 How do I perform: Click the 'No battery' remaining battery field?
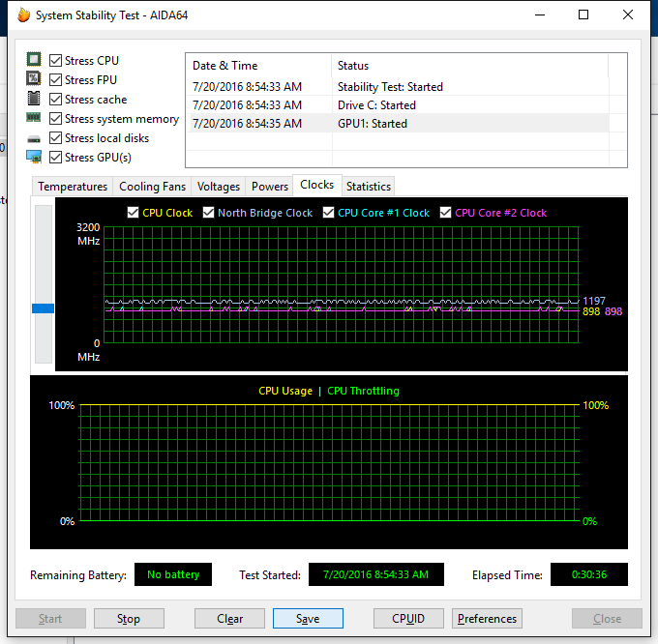pyautogui.click(x=173, y=574)
